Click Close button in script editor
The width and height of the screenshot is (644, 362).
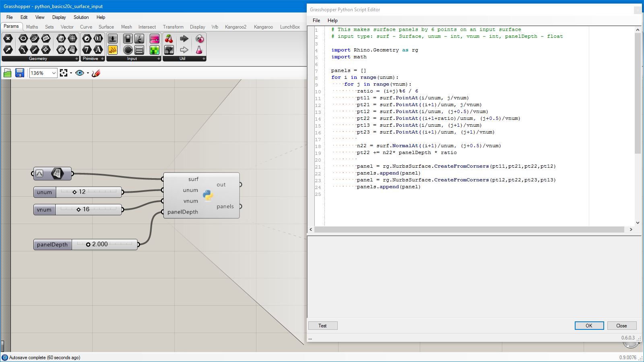(621, 326)
